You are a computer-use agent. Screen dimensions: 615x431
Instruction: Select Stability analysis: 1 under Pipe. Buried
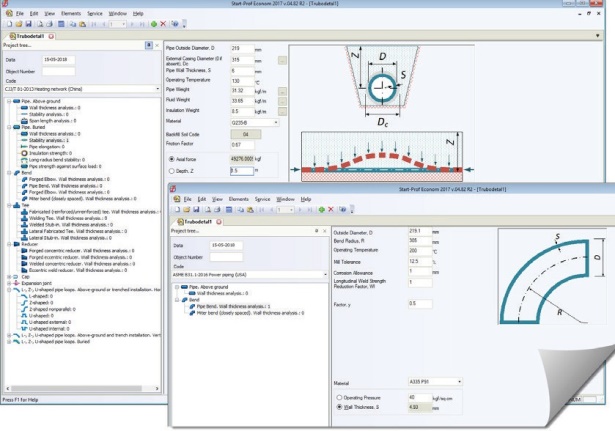pyautogui.click(x=49, y=140)
